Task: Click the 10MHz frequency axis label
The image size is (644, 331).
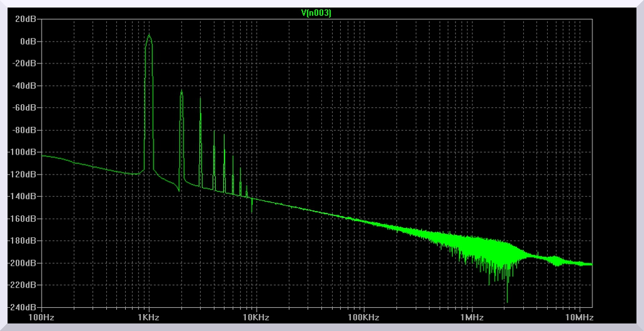Action: (x=577, y=317)
